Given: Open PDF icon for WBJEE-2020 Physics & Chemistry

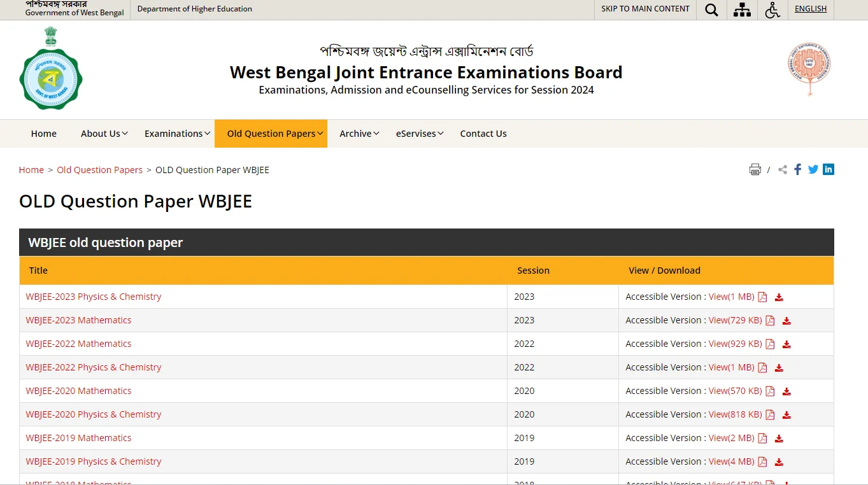Looking at the screenshot, I should (x=770, y=414).
